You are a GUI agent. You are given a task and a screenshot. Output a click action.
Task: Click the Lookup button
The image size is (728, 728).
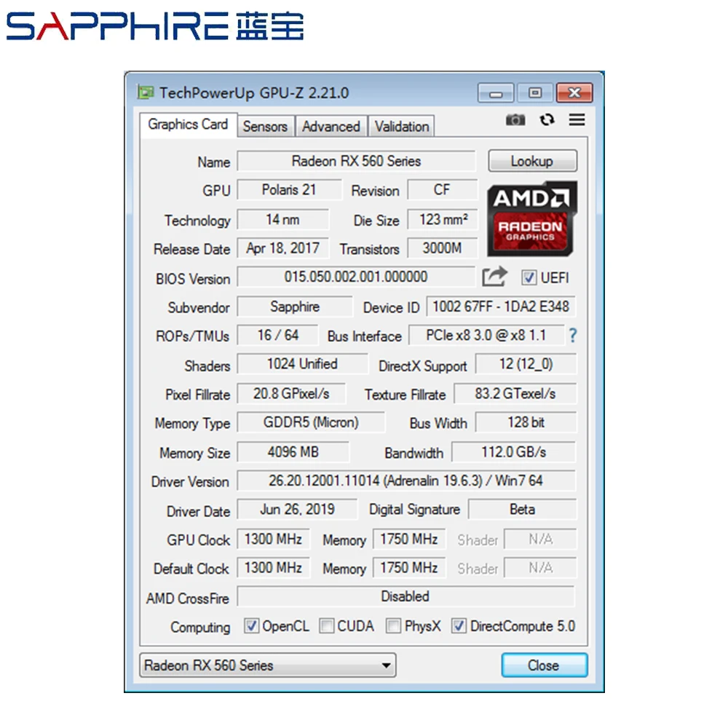(x=532, y=161)
